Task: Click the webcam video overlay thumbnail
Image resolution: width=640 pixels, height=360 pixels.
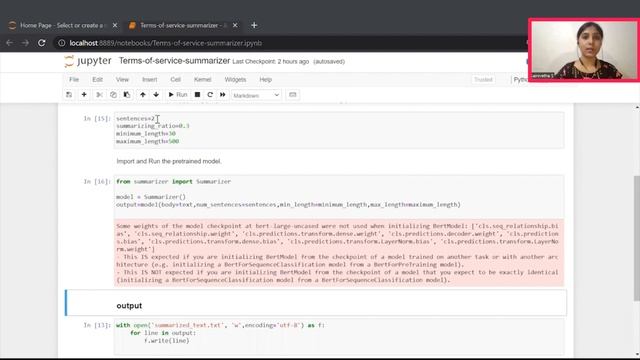Action: [x=584, y=50]
